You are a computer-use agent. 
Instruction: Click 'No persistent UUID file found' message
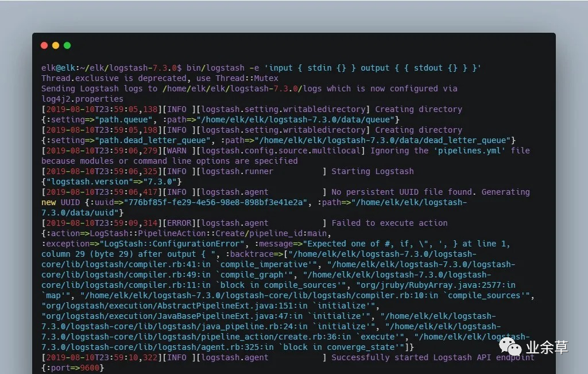point(401,192)
